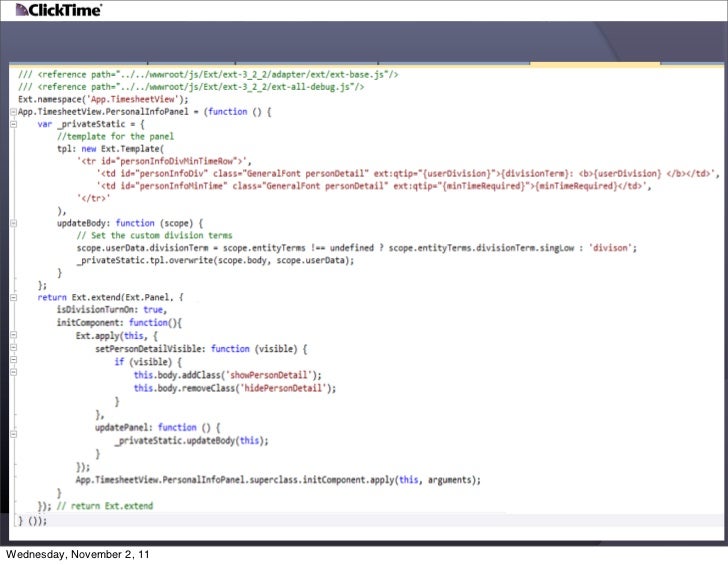Screen dimensions: 728x565
Task: Collapse the return Ext.extend block
Action: 13,298
